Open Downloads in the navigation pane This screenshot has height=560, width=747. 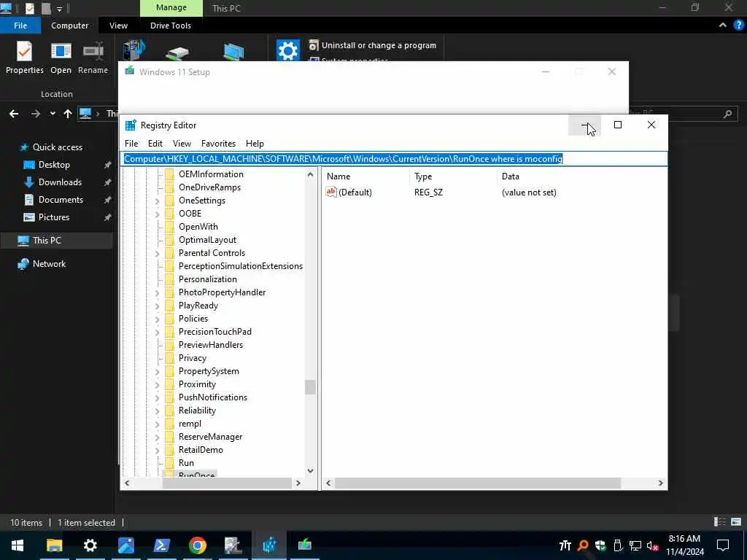tap(60, 182)
